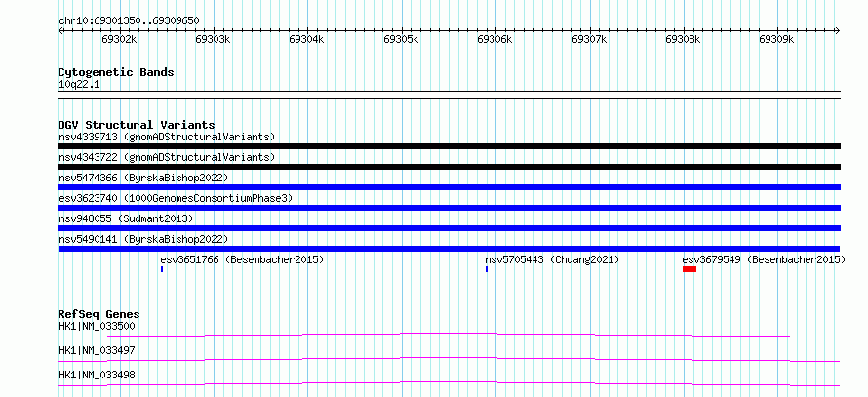The image size is (868, 397).
Task: Click the 69305k ruler tick label
Action: click(x=401, y=39)
